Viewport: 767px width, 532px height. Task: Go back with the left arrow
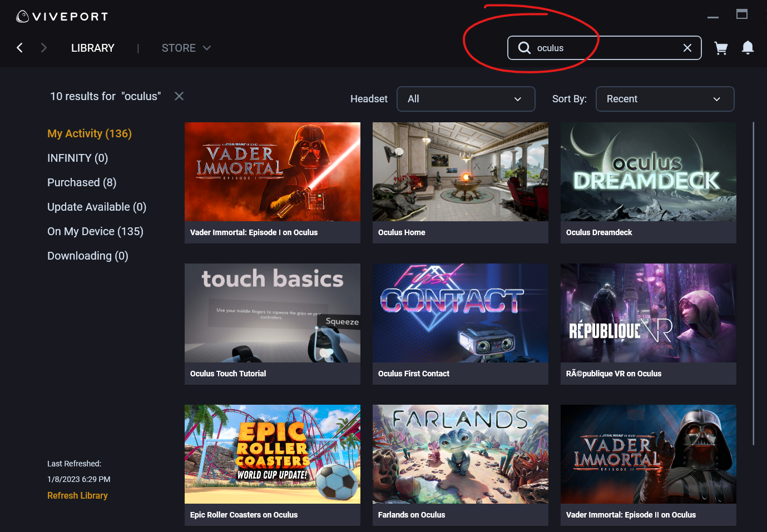(19, 48)
